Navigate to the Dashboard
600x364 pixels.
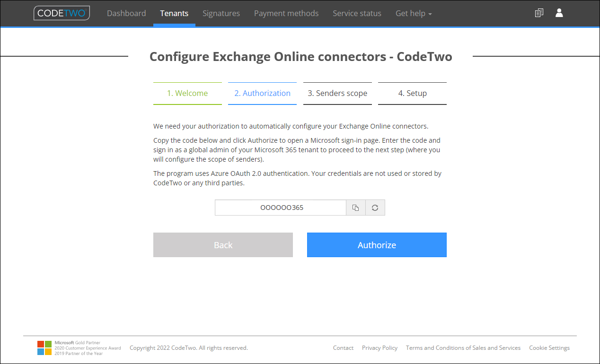tap(126, 13)
